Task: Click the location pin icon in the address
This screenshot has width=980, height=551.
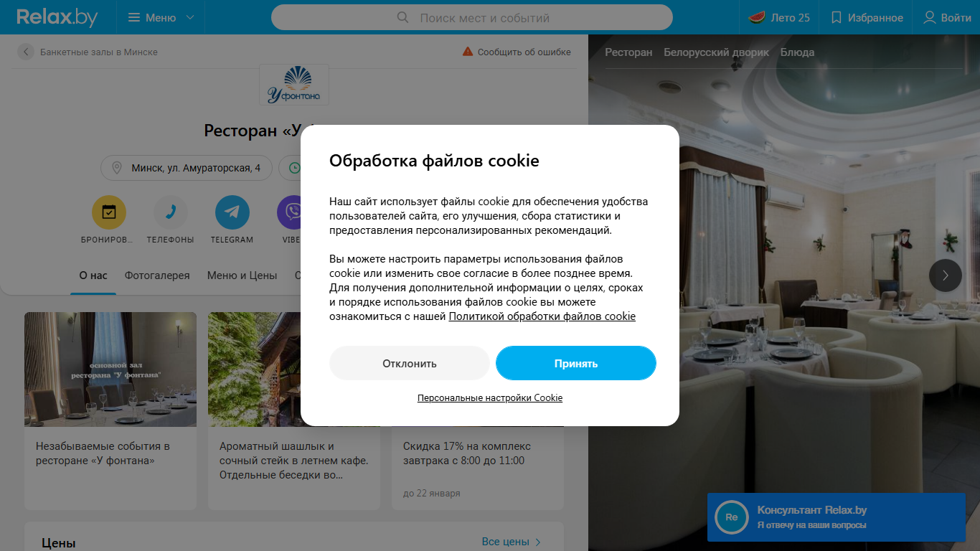Action: (x=117, y=168)
